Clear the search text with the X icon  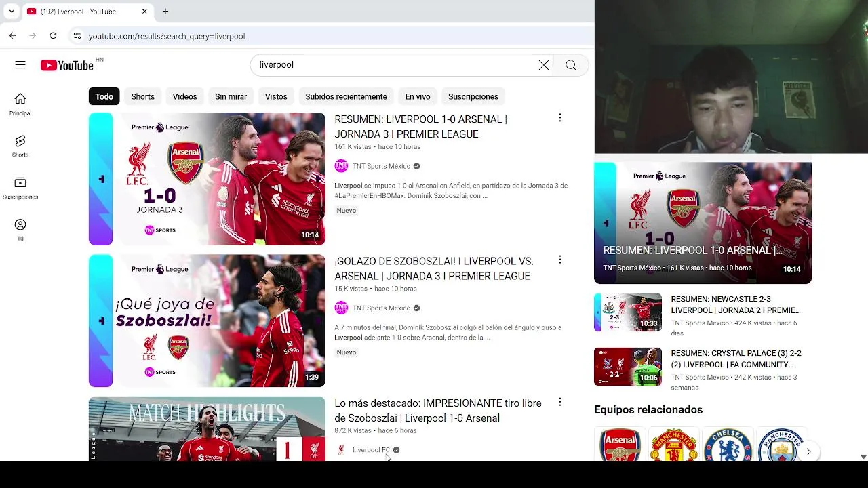point(544,65)
